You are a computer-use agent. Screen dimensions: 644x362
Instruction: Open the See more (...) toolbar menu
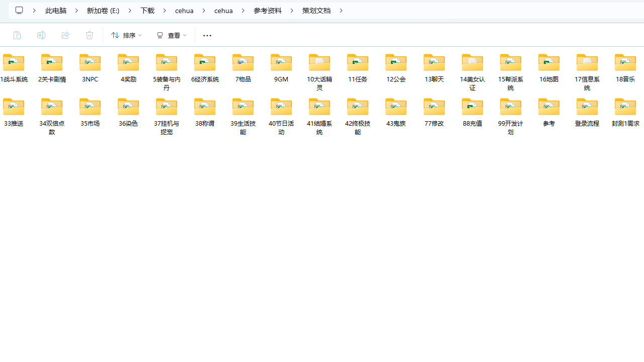coord(207,35)
